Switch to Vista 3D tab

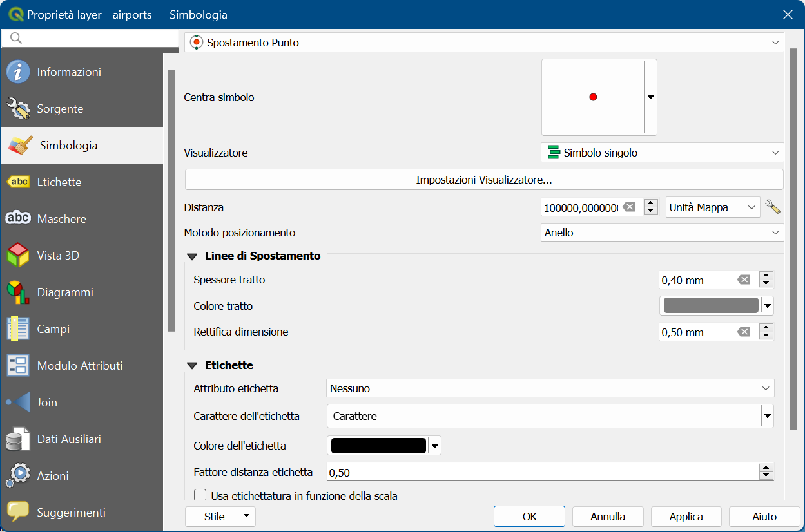click(x=81, y=256)
